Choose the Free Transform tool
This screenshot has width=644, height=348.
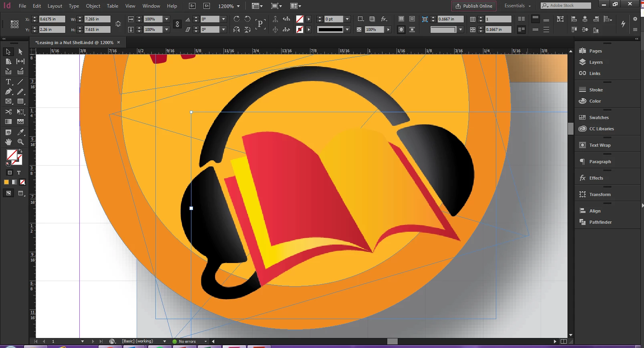pyautogui.click(x=20, y=112)
